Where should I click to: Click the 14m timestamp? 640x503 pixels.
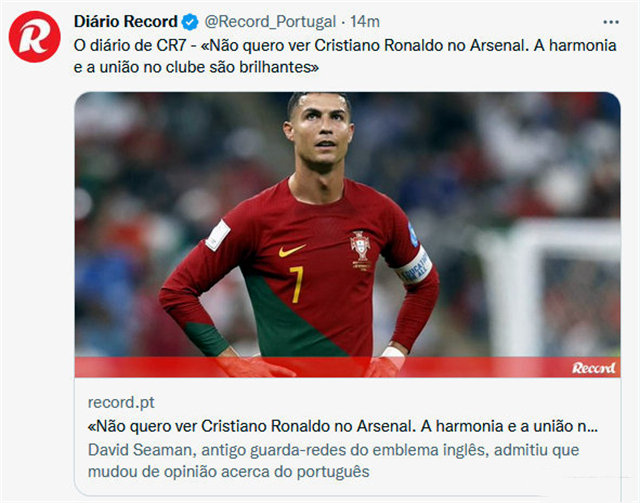tap(365, 22)
